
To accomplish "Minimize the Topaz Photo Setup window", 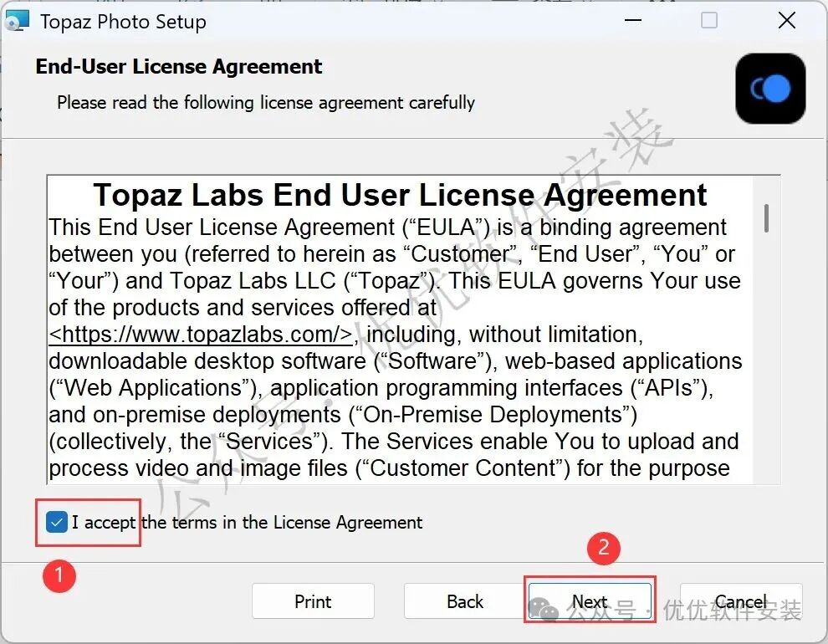I will pyautogui.click(x=632, y=21).
